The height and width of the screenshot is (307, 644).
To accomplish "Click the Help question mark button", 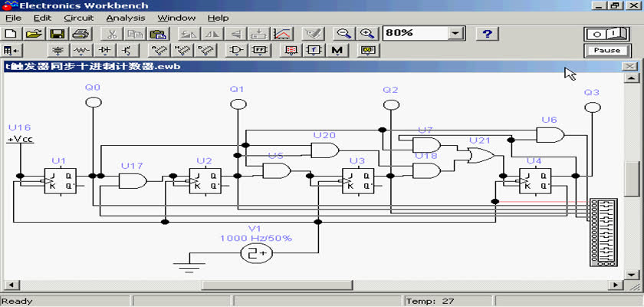I will point(488,34).
